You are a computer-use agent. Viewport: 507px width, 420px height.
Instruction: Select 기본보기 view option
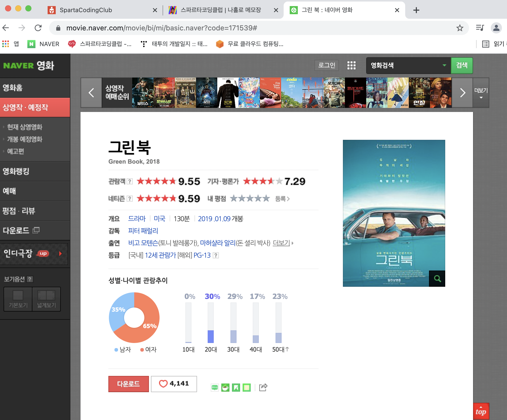point(18,299)
